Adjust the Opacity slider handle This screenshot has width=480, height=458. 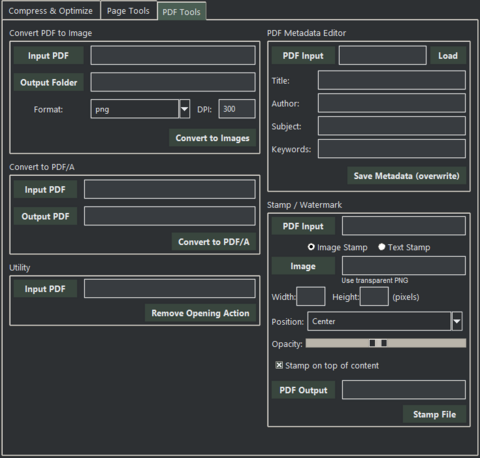(378, 343)
